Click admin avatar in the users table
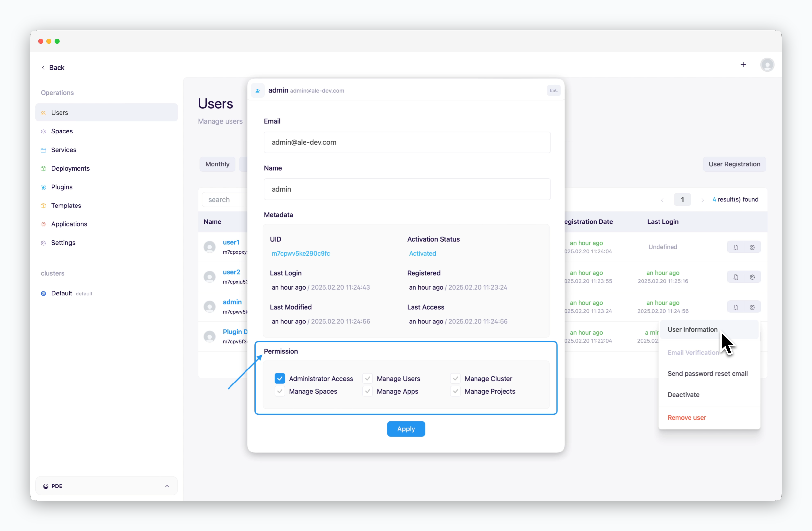 (x=210, y=307)
